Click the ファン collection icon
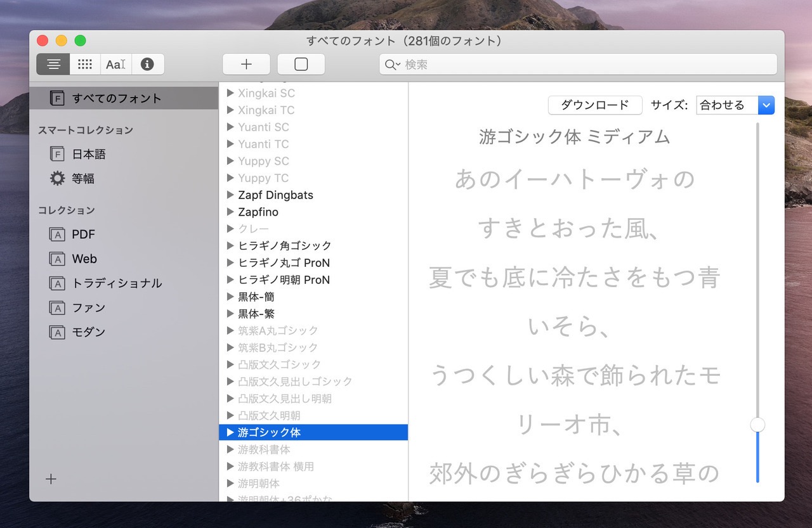The image size is (812, 528). [57, 308]
